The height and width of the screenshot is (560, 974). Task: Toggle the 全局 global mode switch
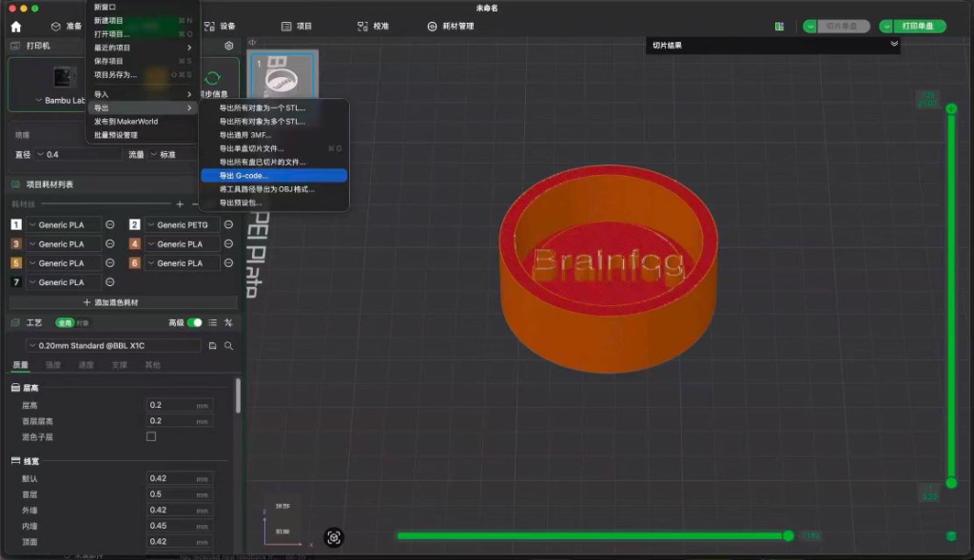coord(65,323)
